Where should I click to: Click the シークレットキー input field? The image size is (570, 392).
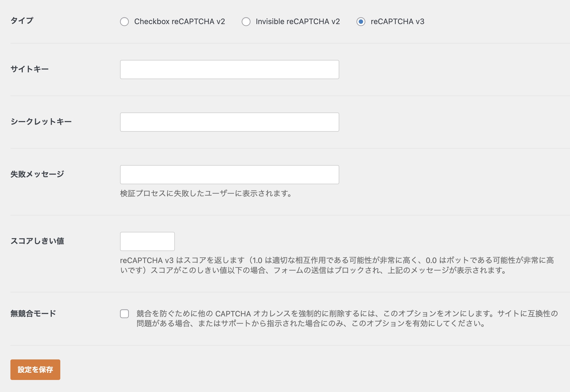(230, 122)
